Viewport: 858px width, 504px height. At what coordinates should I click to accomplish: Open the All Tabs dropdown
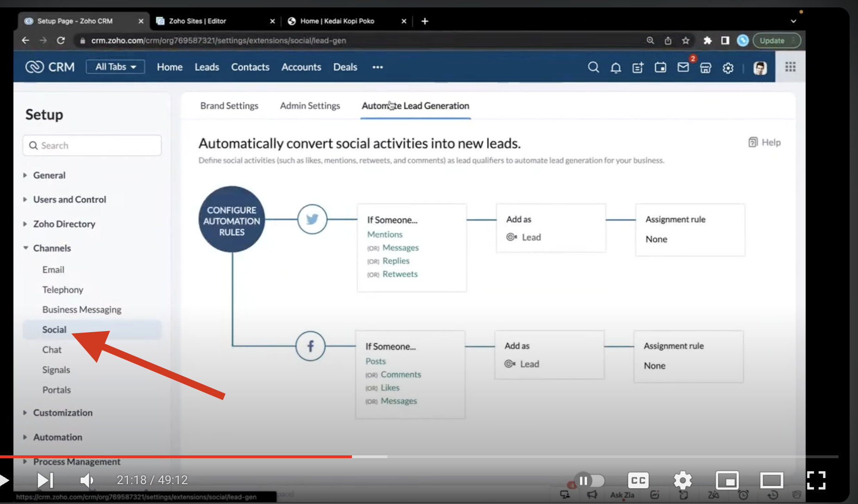tap(115, 67)
